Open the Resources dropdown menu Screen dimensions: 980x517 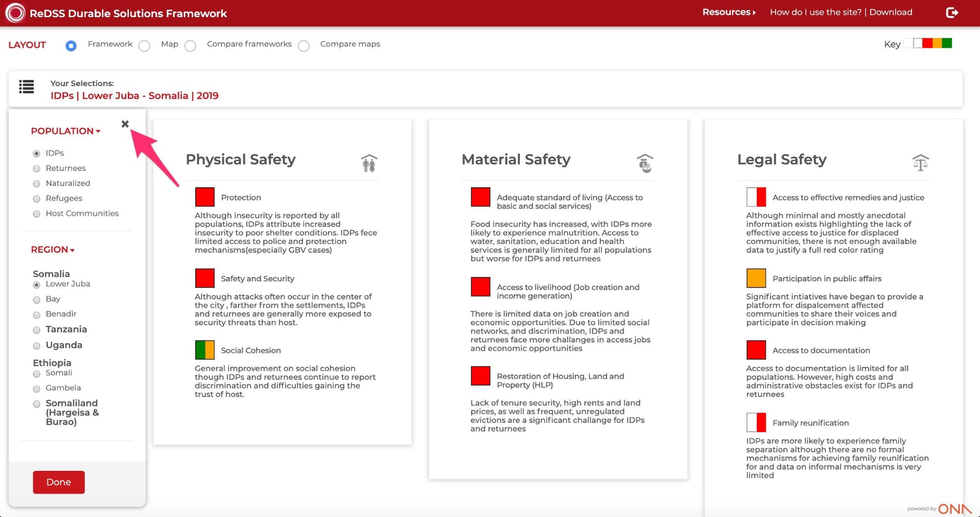click(729, 12)
